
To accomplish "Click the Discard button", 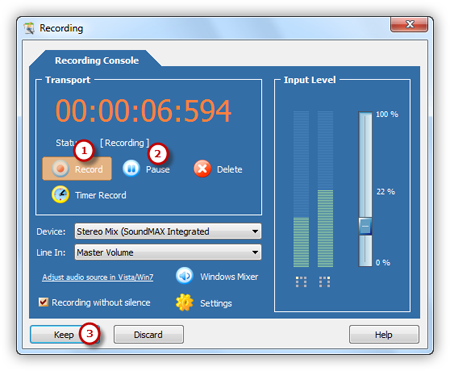I will click(x=148, y=334).
